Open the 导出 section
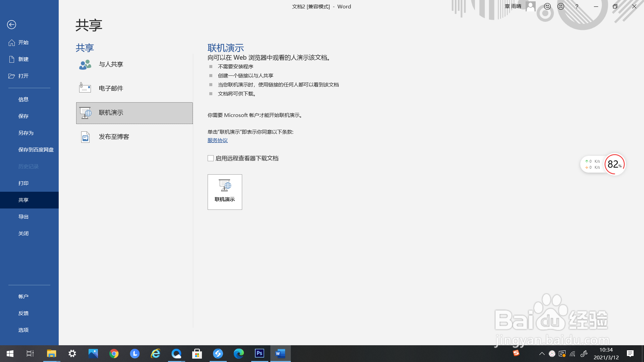 (x=29, y=217)
